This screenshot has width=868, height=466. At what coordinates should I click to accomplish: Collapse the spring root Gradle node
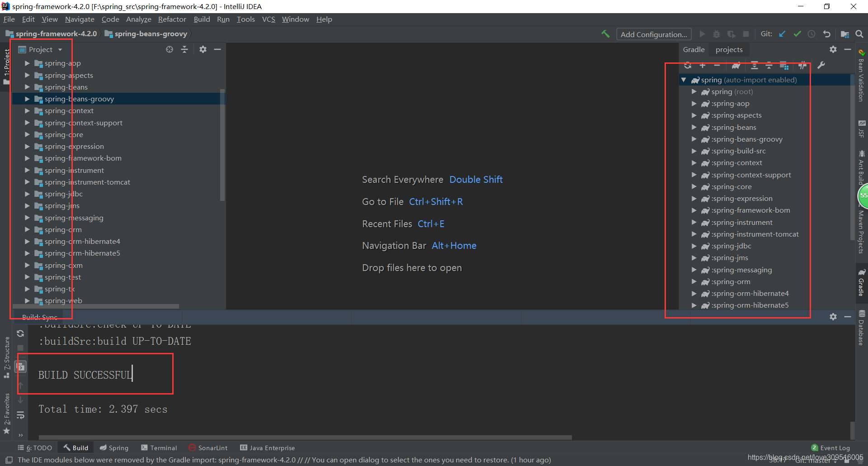click(x=684, y=80)
